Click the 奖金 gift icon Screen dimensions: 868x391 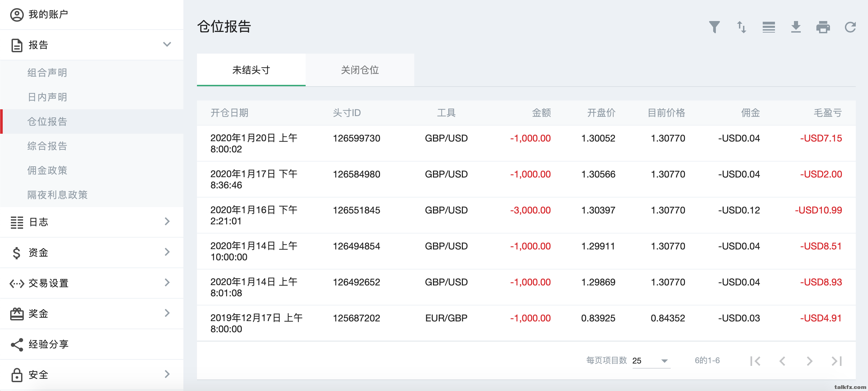(x=17, y=314)
